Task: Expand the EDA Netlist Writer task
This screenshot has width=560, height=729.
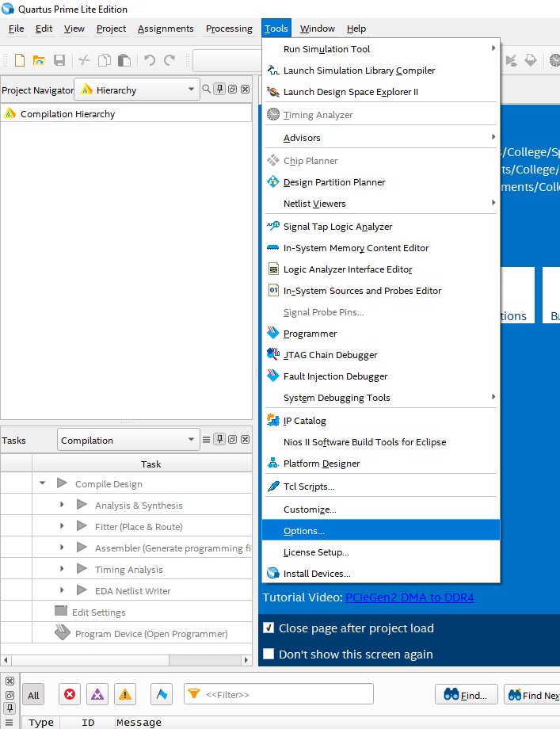Action: click(62, 590)
